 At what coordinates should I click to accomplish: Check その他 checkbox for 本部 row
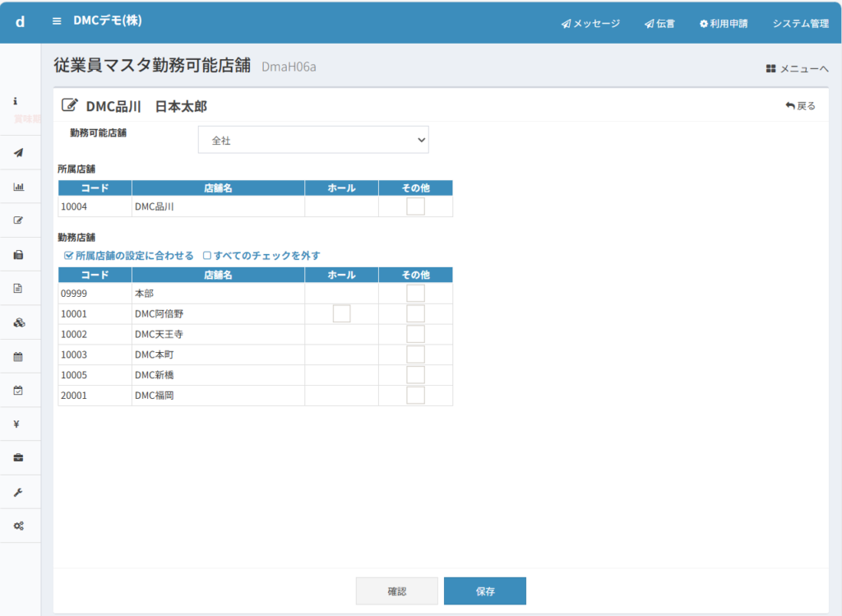pos(415,293)
